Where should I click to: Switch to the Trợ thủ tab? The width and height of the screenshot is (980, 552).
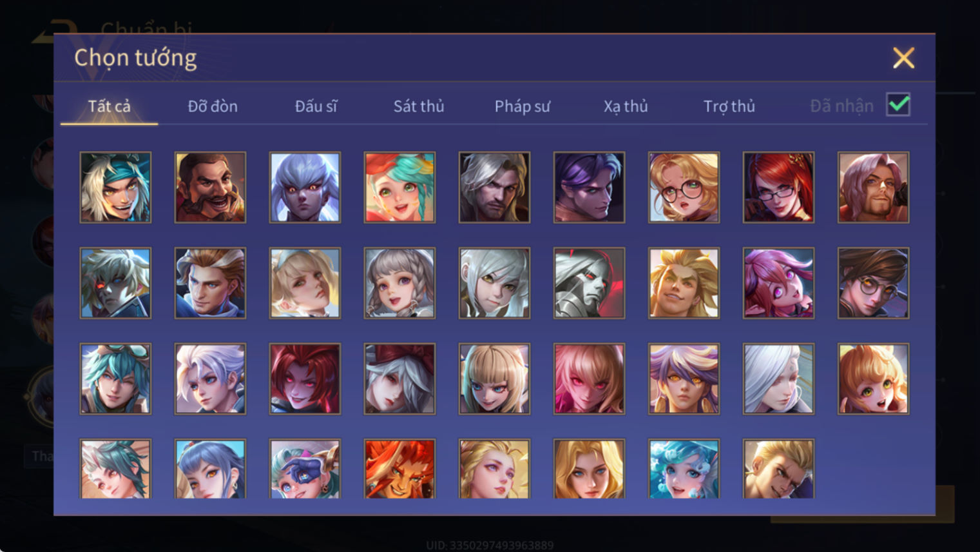tap(729, 106)
